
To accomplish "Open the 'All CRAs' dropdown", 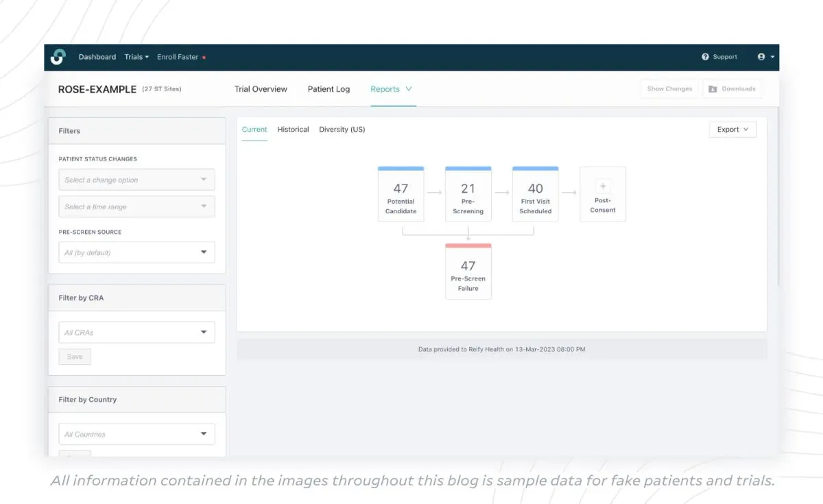I will (x=136, y=332).
